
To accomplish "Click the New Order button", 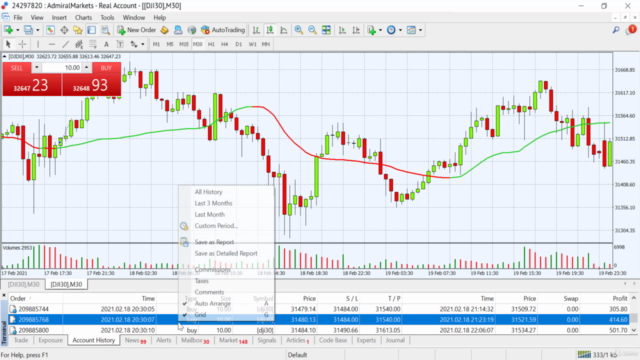I will (137, 30).
